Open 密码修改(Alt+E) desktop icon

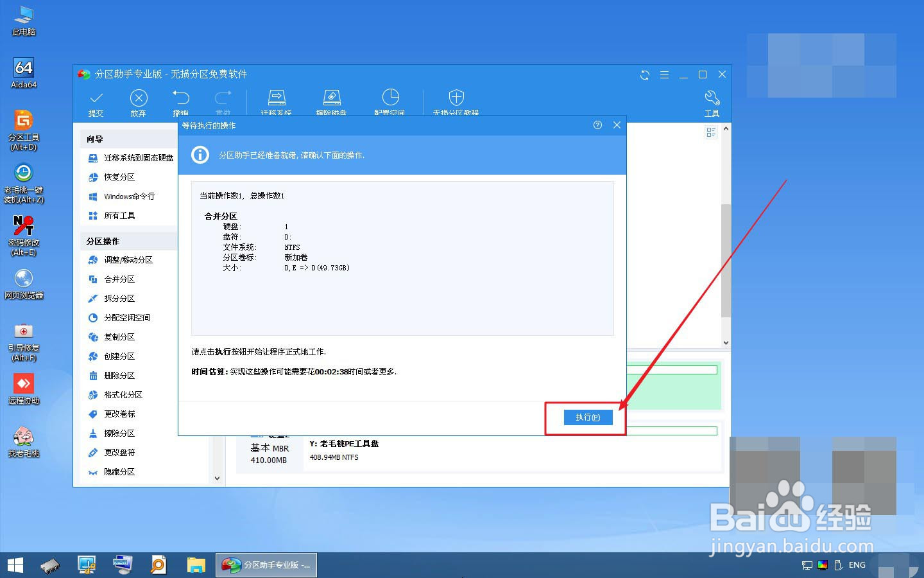tap(24, 236)
